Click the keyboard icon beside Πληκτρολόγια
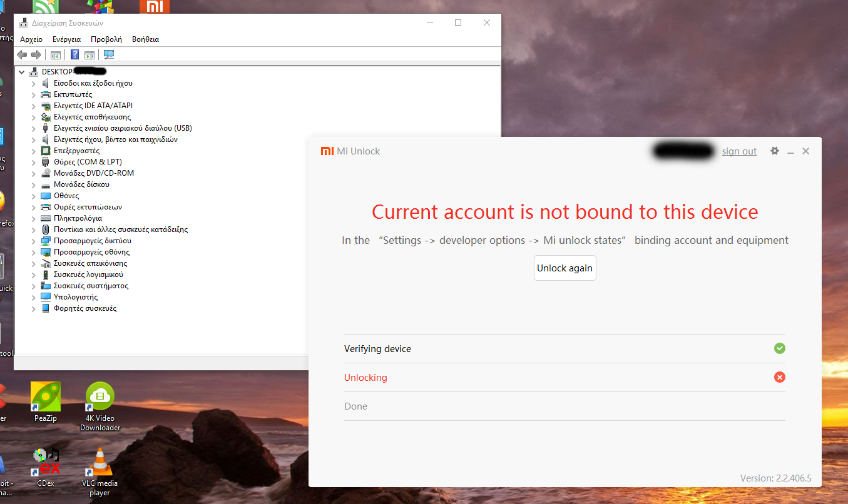This screenshot has width=848, height=504. tap(46, 218)
